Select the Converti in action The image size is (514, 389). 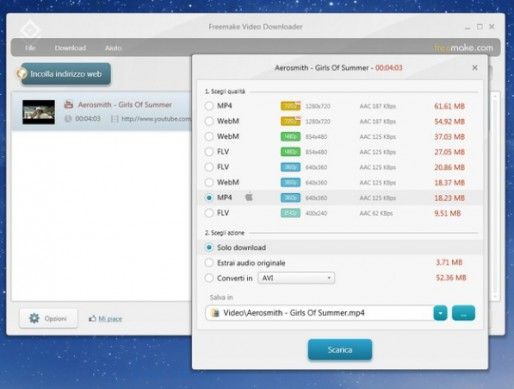point(209,278)
